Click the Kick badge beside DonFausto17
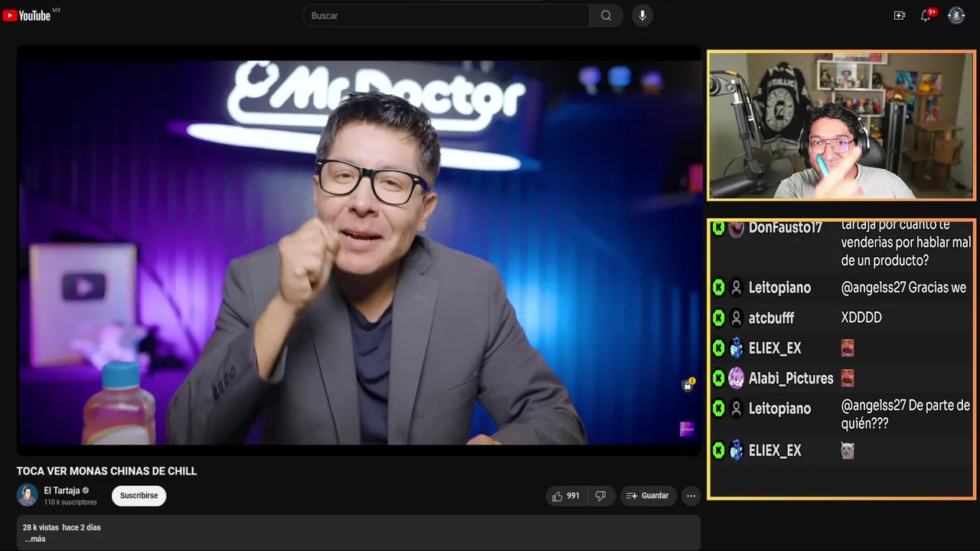 718,227
